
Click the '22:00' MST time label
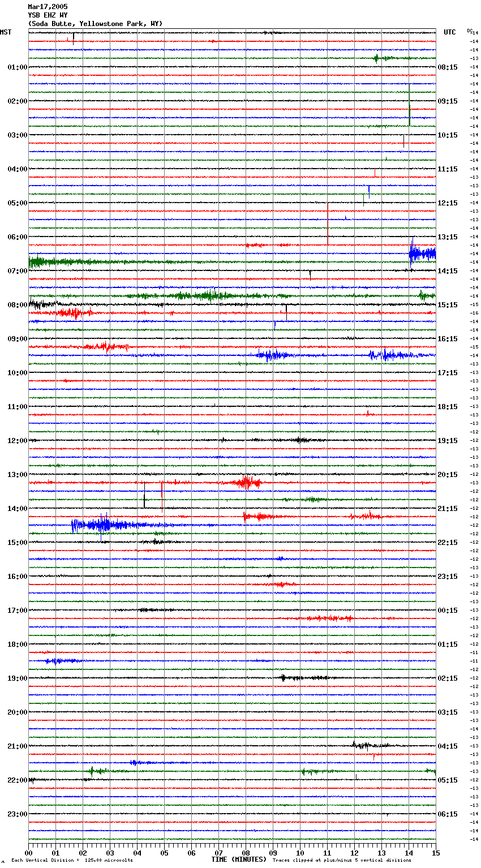click(17, 780)
